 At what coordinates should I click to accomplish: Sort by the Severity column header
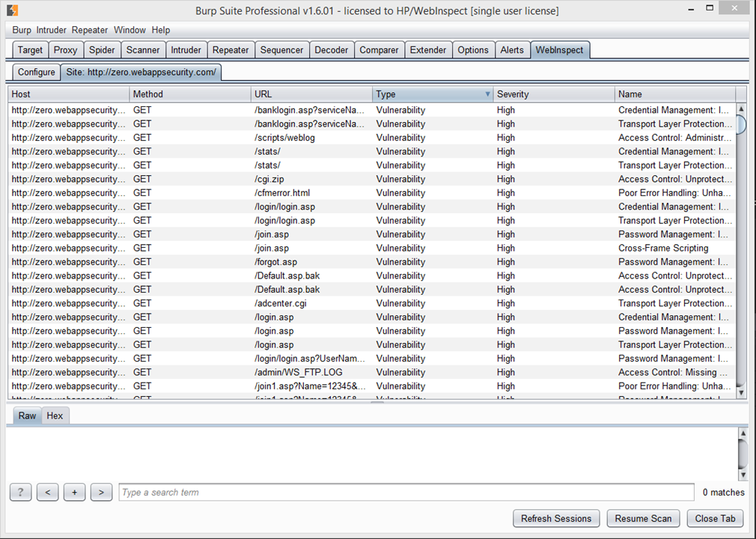click(554, 94)
